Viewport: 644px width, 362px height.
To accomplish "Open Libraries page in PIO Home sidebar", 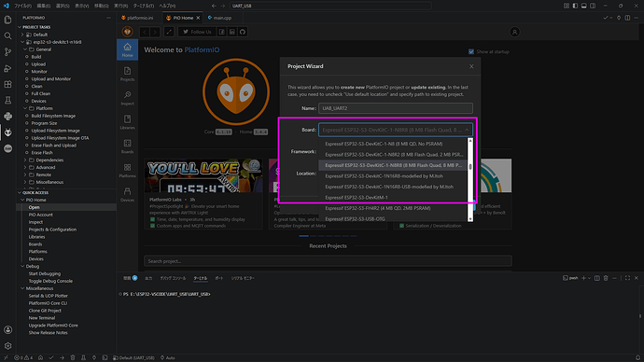I will 127,122.
